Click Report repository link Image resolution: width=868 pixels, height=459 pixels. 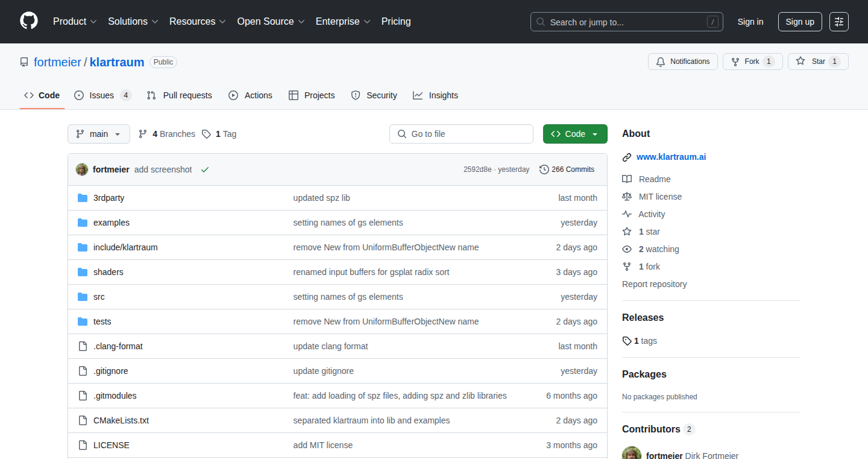click(x=655, y=284)
